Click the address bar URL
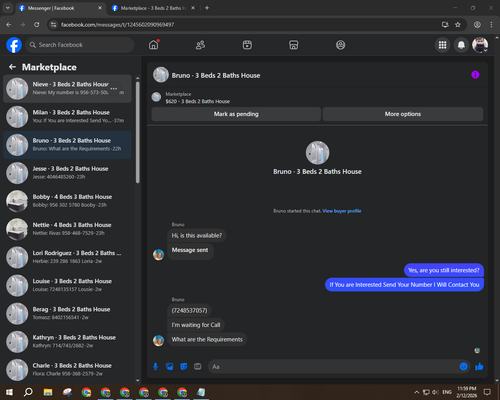 (117, 25)
